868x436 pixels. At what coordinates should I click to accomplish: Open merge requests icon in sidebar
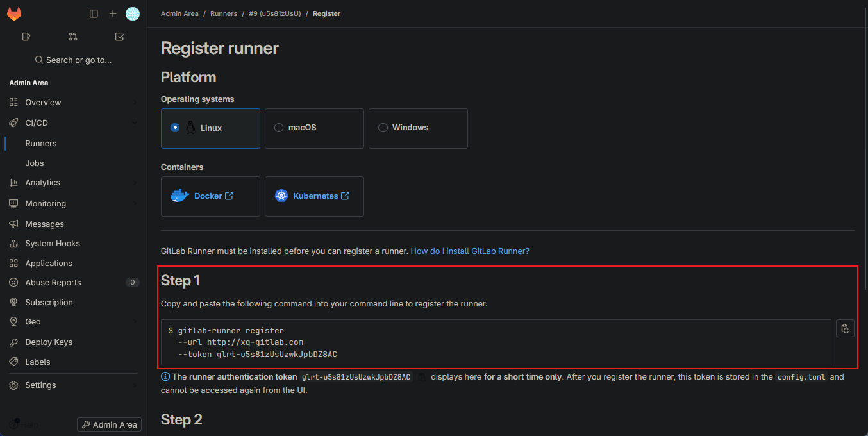tap(73, 37)
